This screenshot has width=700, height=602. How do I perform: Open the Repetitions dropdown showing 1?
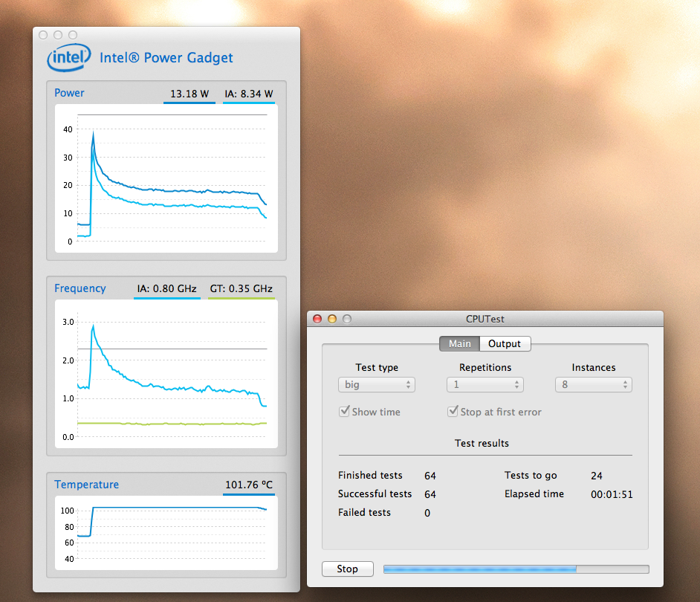(485, 384)
